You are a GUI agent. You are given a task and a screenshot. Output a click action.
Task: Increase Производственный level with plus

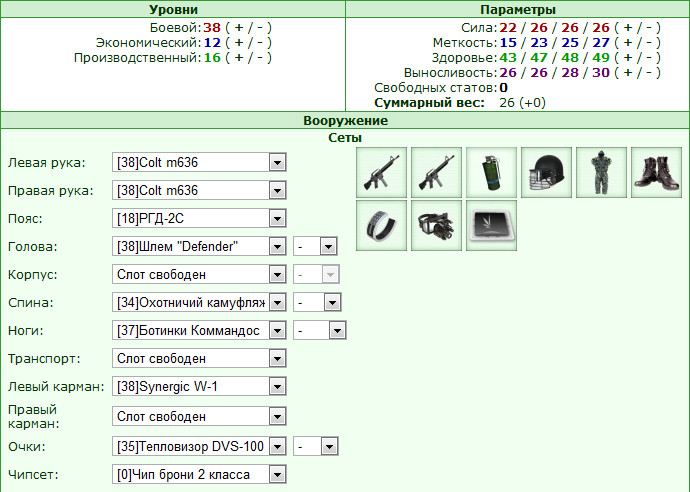pos(239,58)
